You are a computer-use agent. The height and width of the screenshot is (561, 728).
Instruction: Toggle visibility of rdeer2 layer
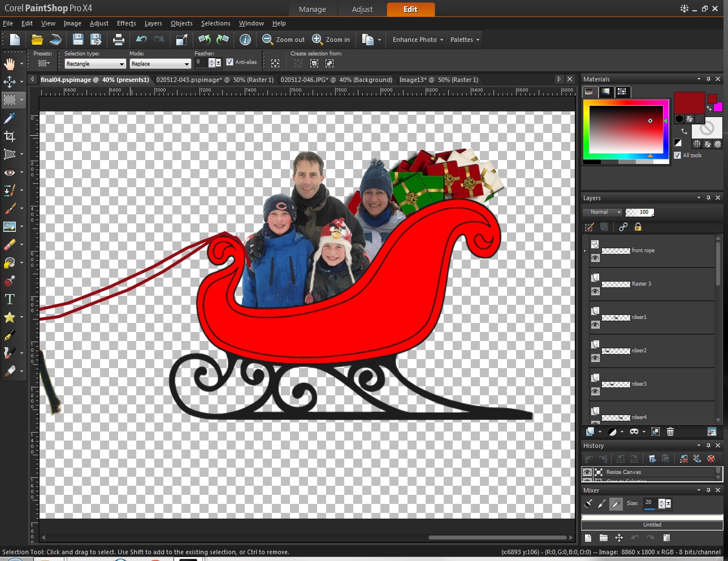pyautogui.click(x=595, y=358)
